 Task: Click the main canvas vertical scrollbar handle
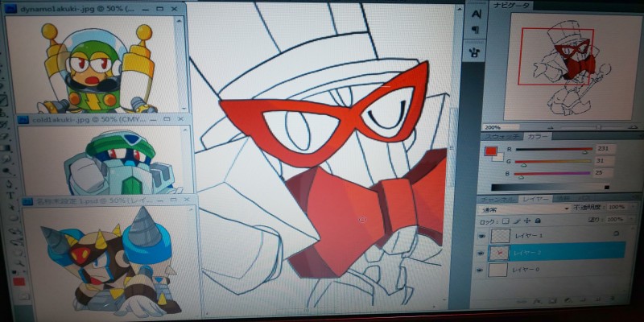pyautogui.click(x=452, y=147)
